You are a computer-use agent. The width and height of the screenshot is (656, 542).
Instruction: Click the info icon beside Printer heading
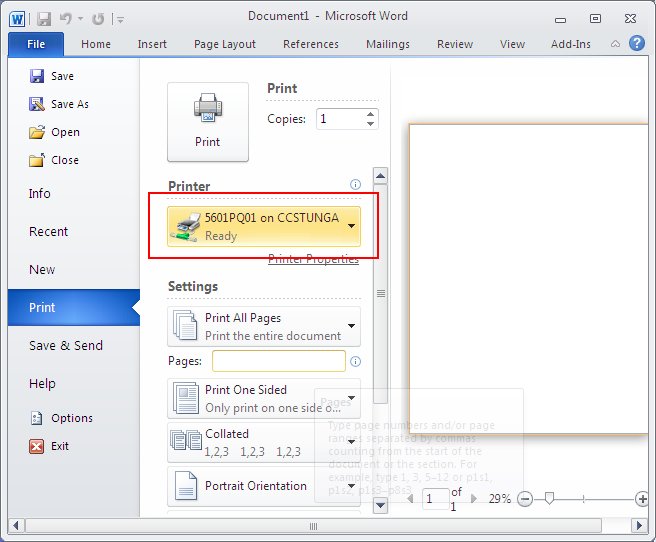click(x=355, y=185)
